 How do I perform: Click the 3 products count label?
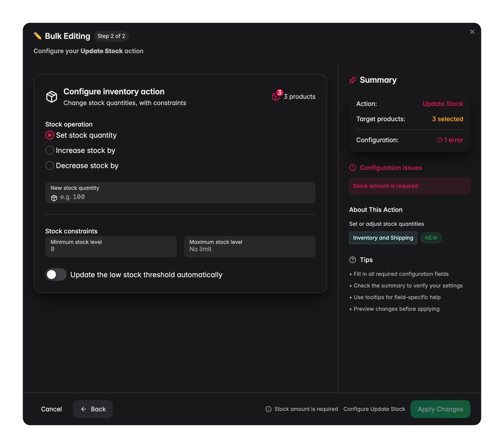(x=299, y=97)
